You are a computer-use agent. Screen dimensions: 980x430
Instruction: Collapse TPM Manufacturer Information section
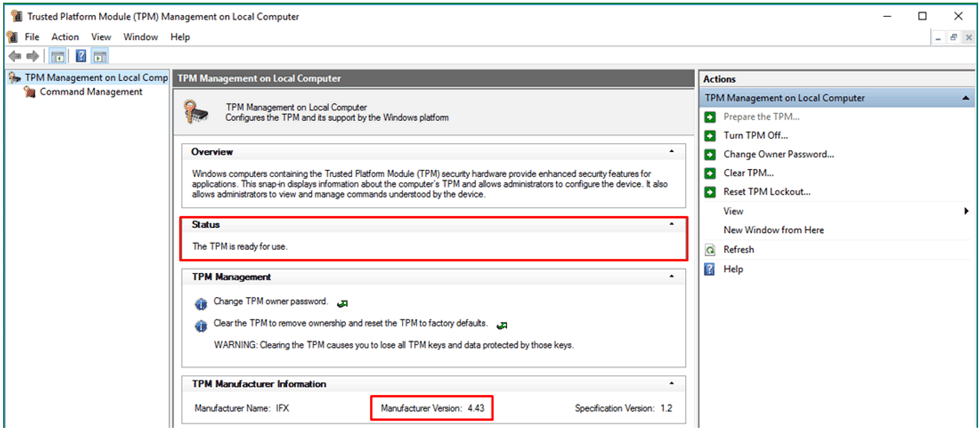tap(671, 383)
